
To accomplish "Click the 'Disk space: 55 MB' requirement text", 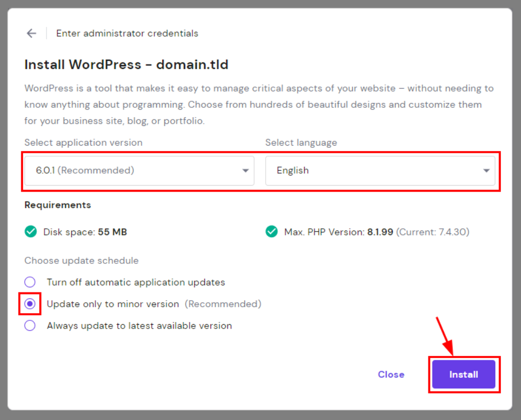I will click(x=85, y=232).
